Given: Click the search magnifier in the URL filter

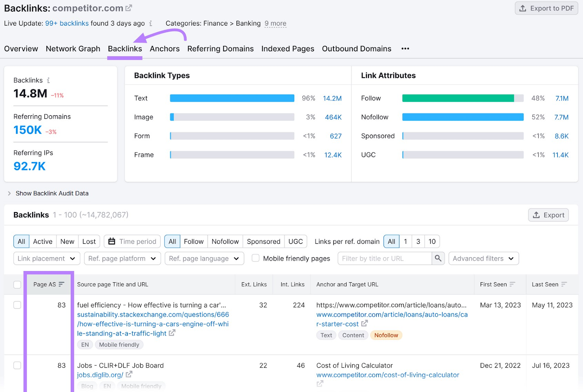Looking at the screenshot, I should [x=438, y=258].
